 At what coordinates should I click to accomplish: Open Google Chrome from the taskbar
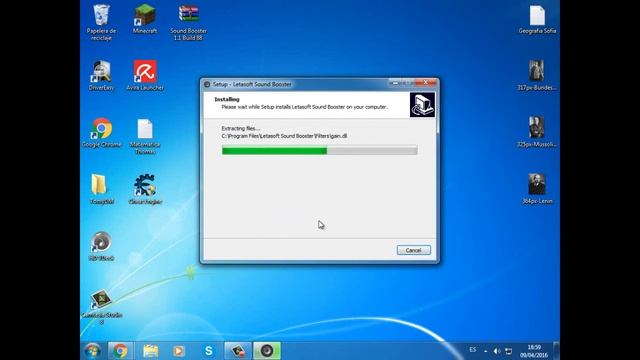[120, 351]
